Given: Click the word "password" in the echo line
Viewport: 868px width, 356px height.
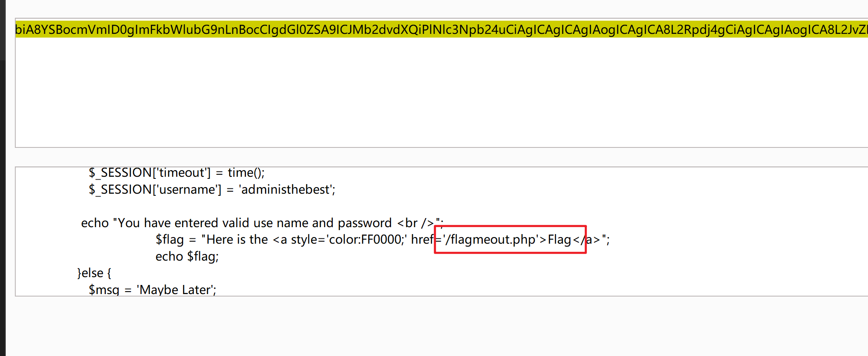Looking at the screenshot, I should point(365,223).
